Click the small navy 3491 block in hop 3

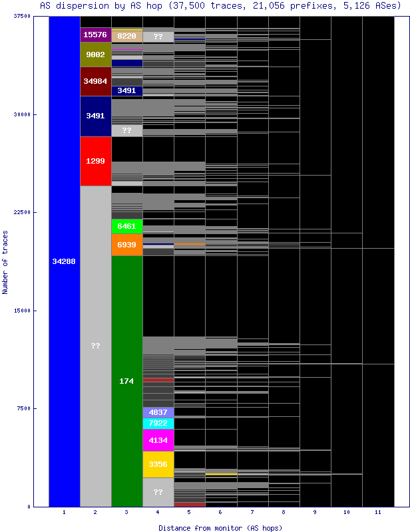click(126, 90)
